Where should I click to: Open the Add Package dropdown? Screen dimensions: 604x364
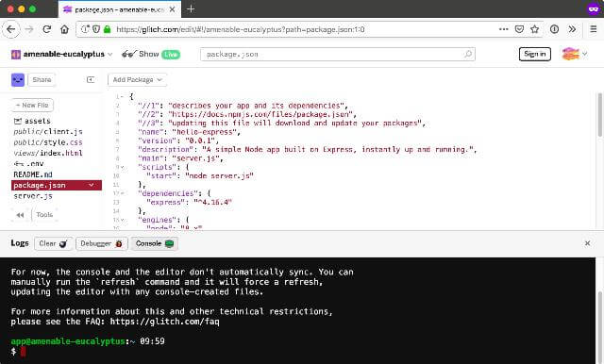pyautogui.click(x=138, y=79)
